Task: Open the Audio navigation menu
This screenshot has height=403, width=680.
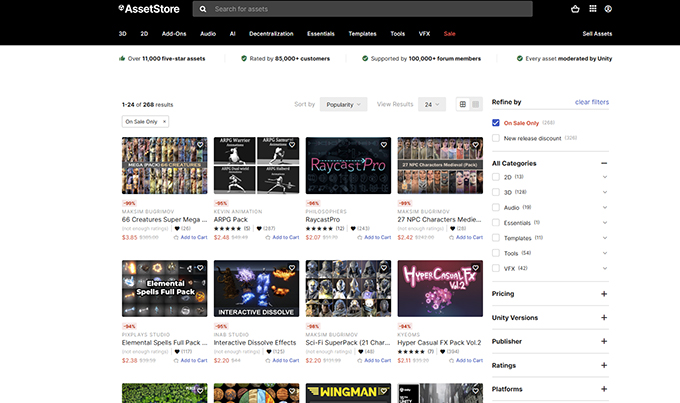Action: [x=208, y=33]
